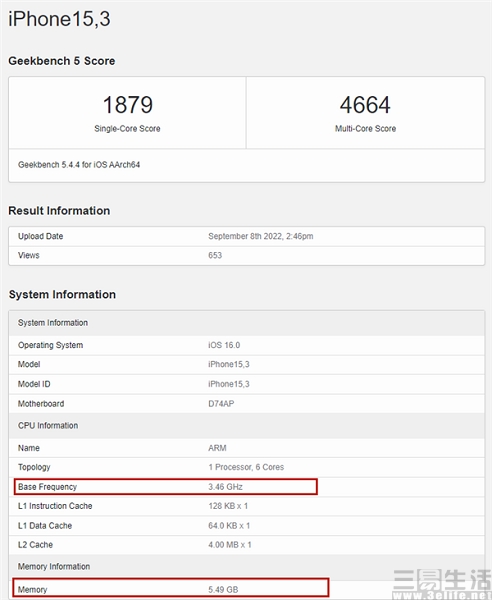Click the Operating System label
Screen dimensions: 492x600
coord(51,345)
